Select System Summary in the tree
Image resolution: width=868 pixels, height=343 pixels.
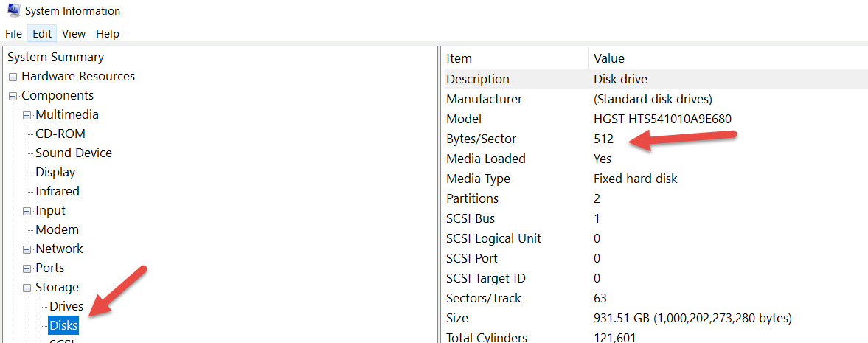[55, 57]
